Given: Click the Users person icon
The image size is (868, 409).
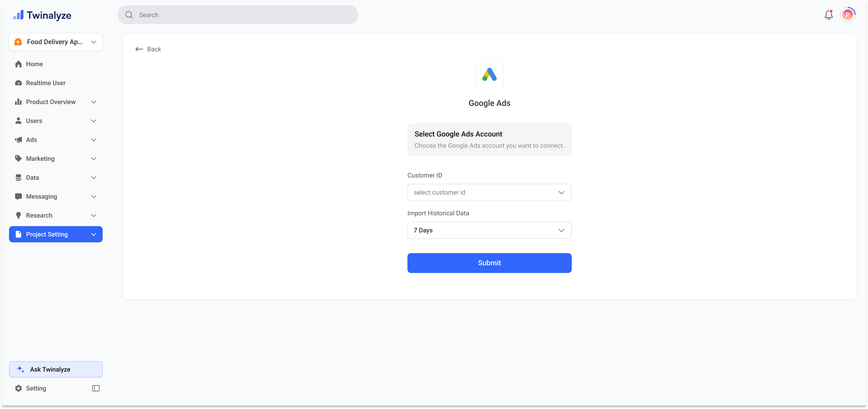Looking at the screenshot, I should [19, 121].
